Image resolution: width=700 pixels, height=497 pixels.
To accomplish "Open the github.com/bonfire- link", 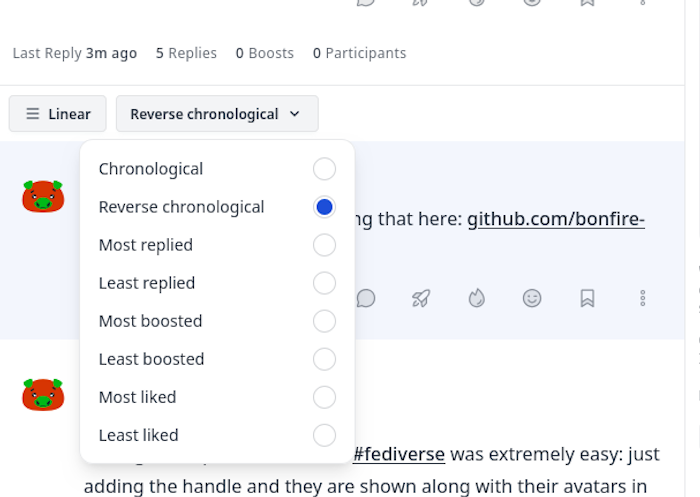I will click(x=556, y=219).
